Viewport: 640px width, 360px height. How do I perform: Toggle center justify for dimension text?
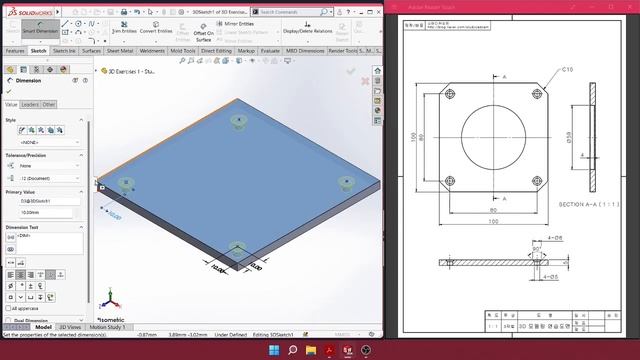pyautogui.click(x=21, y=275)
